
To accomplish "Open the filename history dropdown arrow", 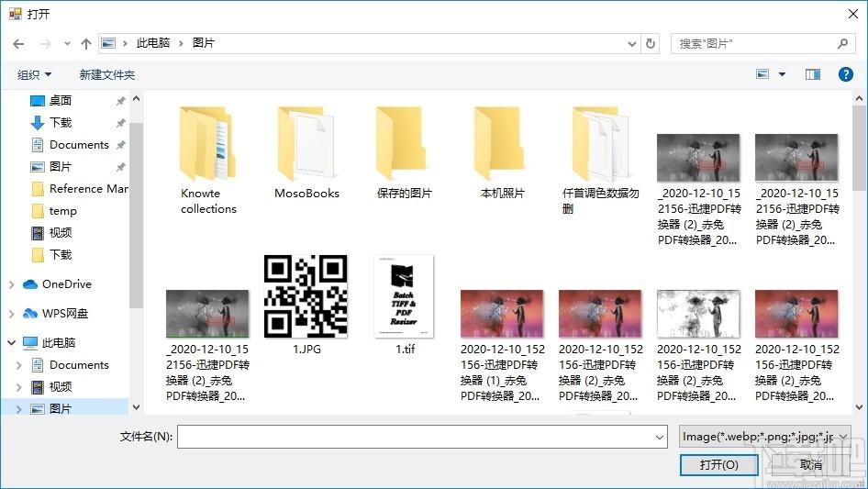I will [660, 437].
